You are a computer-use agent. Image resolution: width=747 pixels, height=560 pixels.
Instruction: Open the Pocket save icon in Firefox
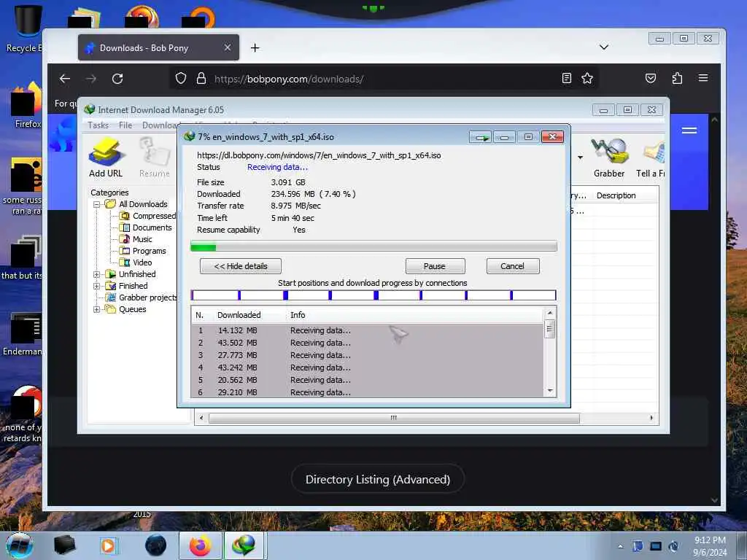tap(651, 78)
